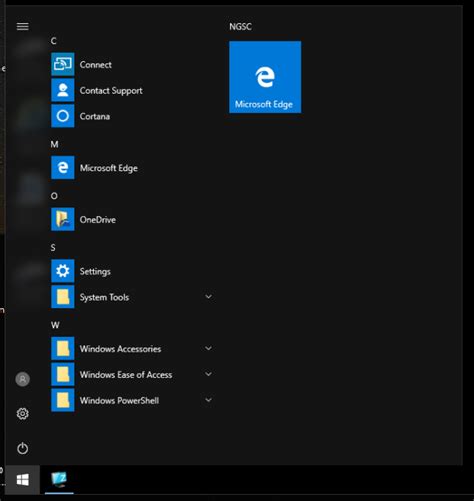The image size is (474, 501).
Task: Select the Settings label text in list
Action: (x=95, y=272)
